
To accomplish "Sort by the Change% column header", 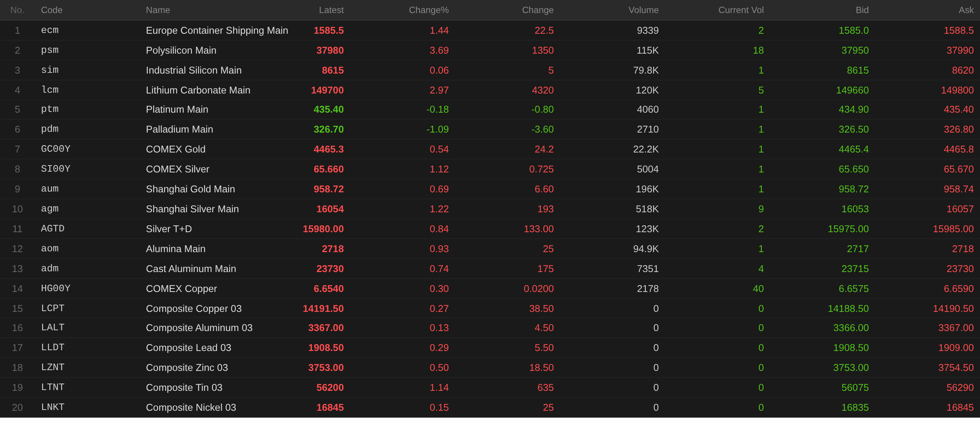I will point(429,10).
